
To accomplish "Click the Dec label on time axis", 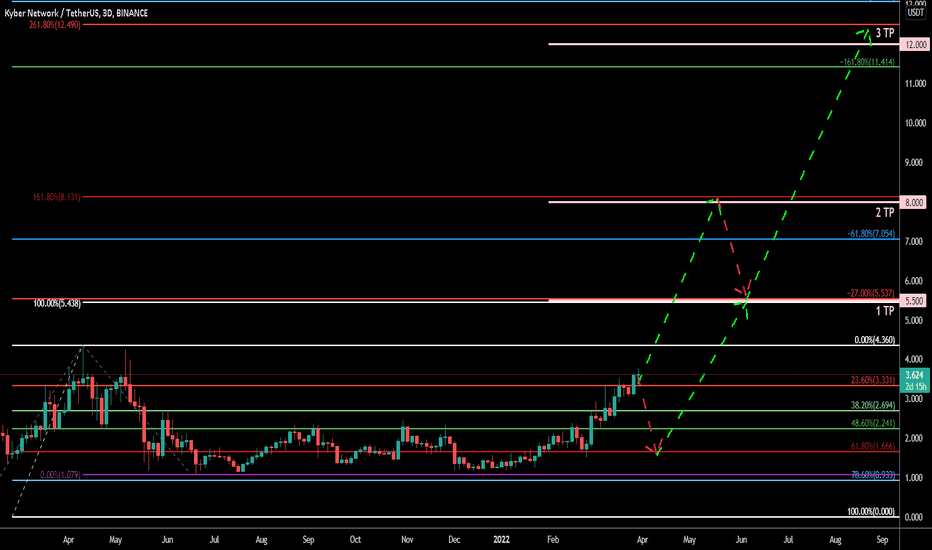I will click(x=454, y=540).
